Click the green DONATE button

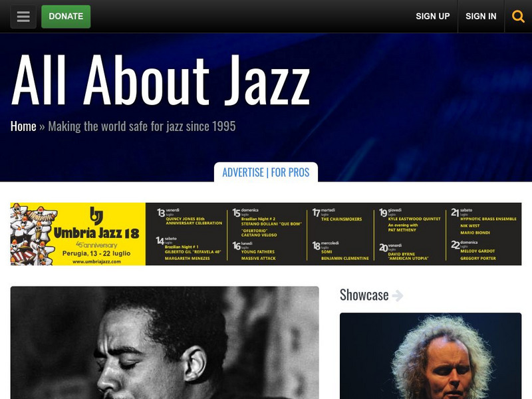(x=66, y=16)
